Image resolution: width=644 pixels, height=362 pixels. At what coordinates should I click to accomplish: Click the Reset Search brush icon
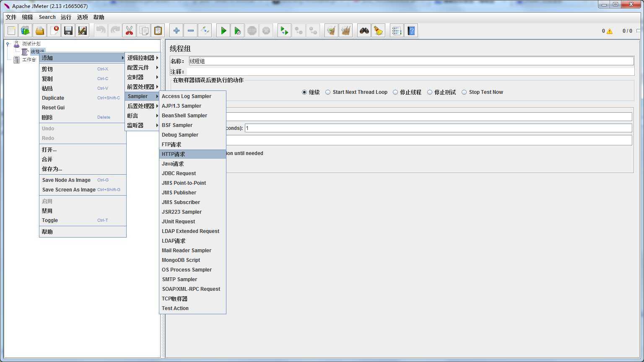tap(379, 31)
